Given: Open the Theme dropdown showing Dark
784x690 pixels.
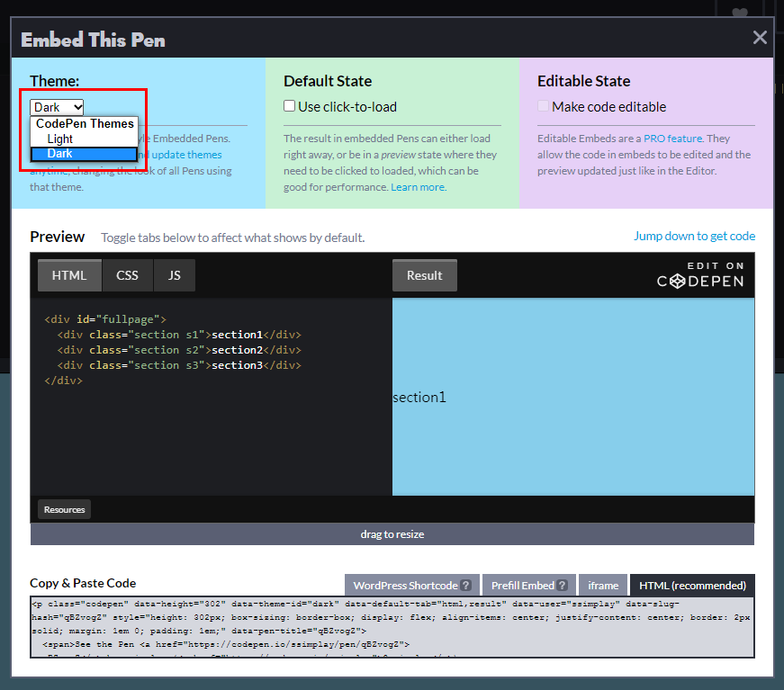Looking at the screenshot, I should pos(57,107).
